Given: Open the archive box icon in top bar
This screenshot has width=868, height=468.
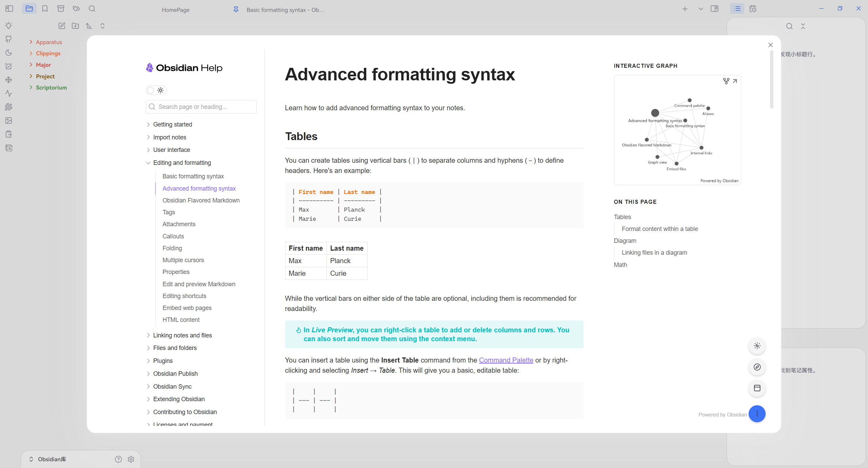Looking at the screenshot, I should tap(61, 9).
